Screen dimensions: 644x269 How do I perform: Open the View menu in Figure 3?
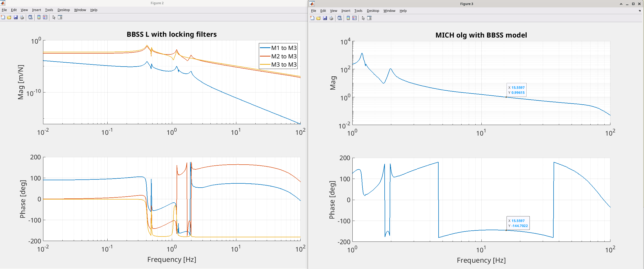point(333,11)
